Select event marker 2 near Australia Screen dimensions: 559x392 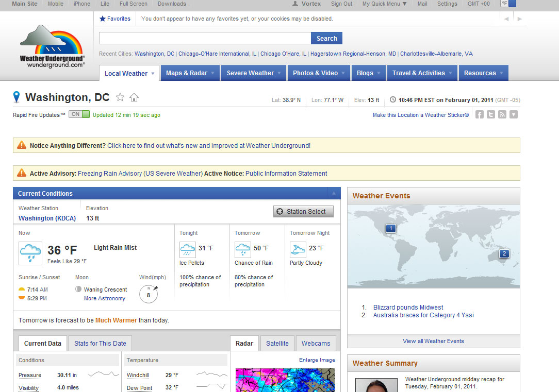point(504,253)
